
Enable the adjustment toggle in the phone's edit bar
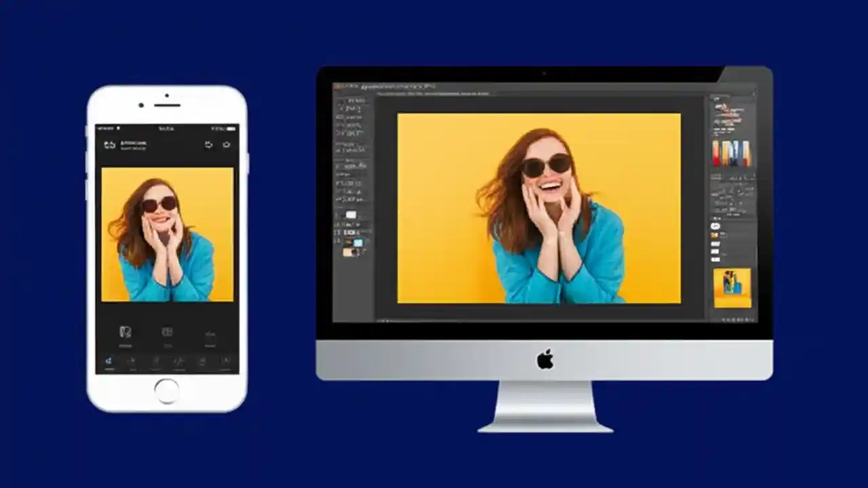(108, 361)
